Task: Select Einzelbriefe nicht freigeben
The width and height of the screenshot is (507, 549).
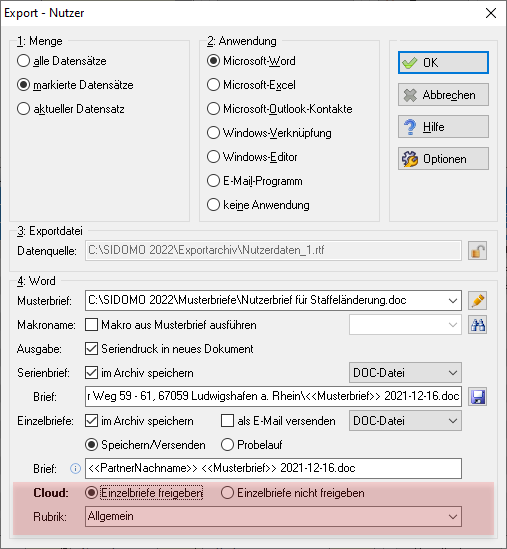Action: coord(227,493)
